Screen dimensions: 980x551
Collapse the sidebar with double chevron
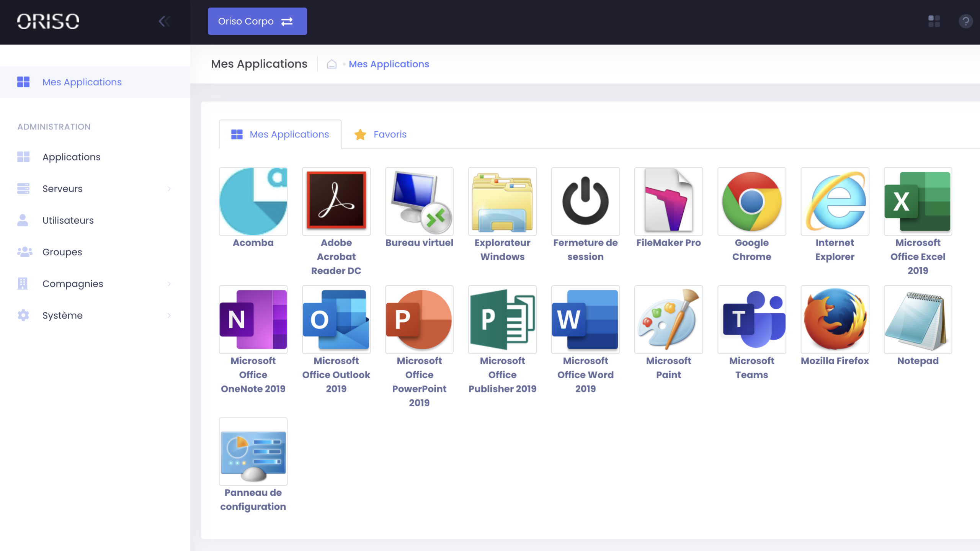(x=164, y=21)
